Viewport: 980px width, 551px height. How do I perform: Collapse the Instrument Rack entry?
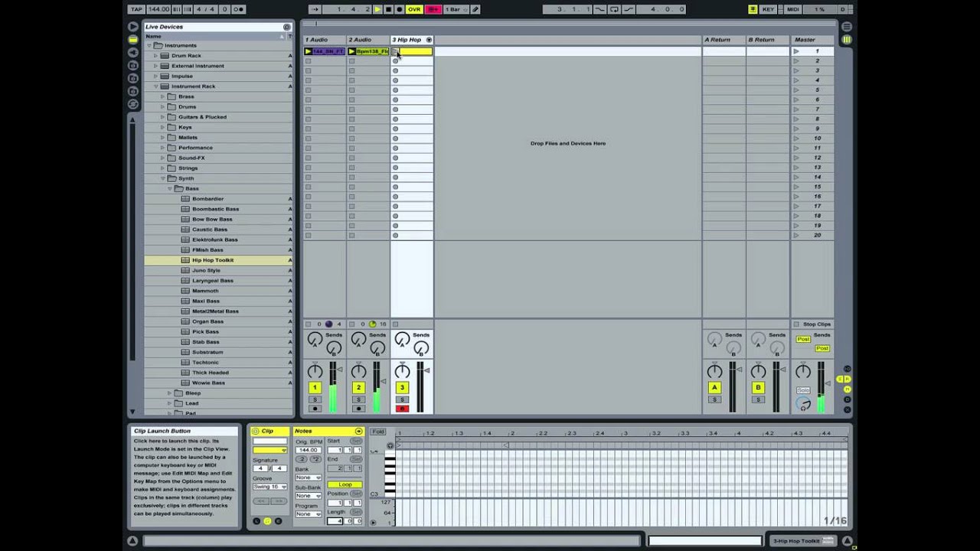(x=156, y=86)
